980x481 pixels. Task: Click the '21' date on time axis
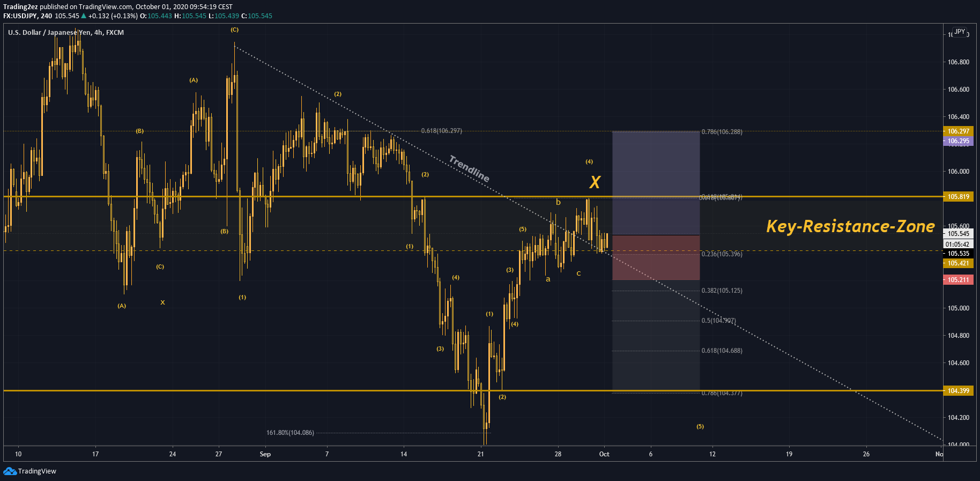[x=480, y=454]
